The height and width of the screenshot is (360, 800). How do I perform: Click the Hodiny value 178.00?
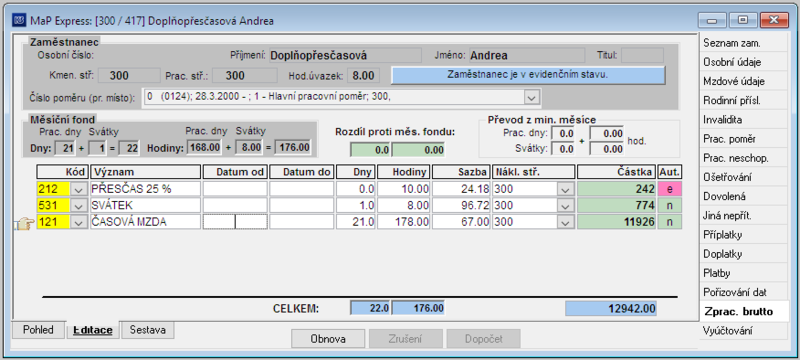click(x=404, y=222)
